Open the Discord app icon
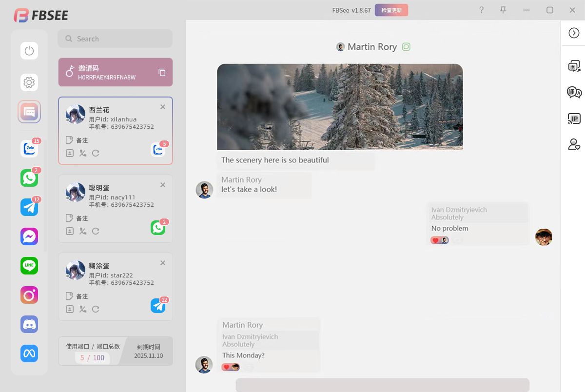 [29, 324]
